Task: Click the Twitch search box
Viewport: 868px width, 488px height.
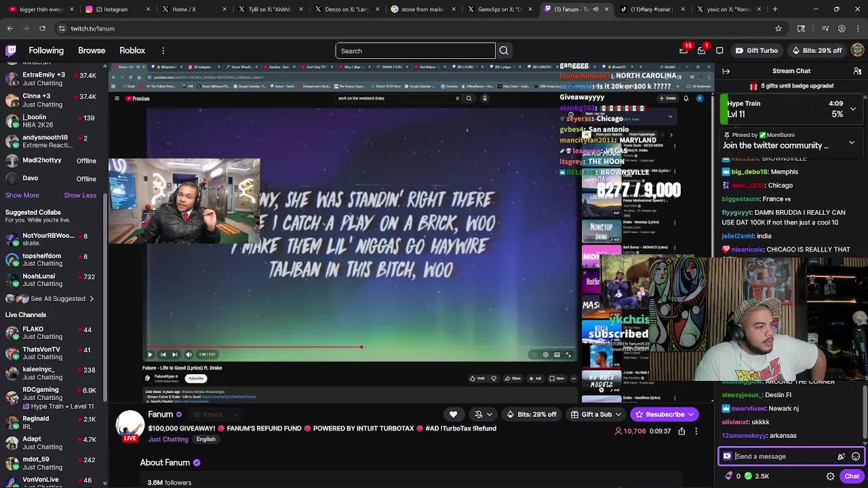Action: tap(415, 51)
